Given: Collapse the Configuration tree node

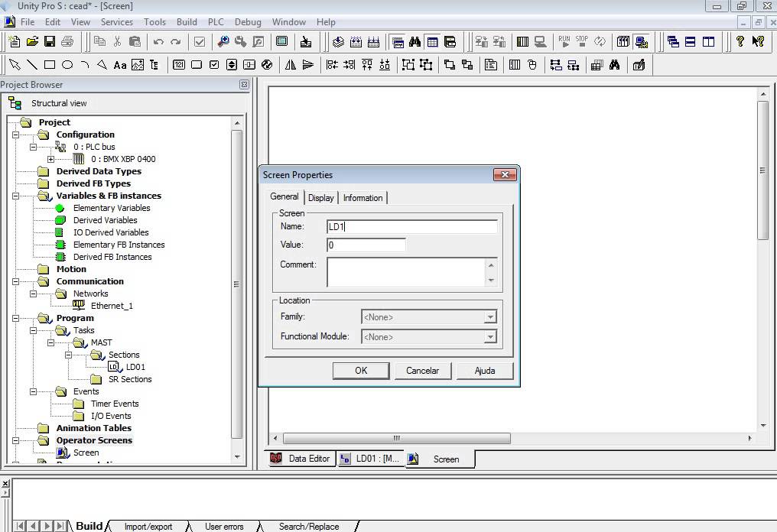Looking at the screenshot, I should [15, 135].
